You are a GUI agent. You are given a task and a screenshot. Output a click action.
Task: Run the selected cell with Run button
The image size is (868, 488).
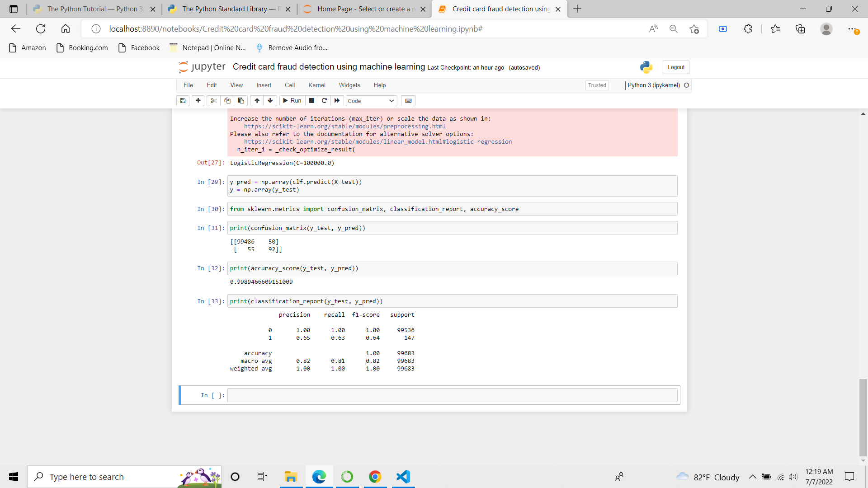pos(292,100)
